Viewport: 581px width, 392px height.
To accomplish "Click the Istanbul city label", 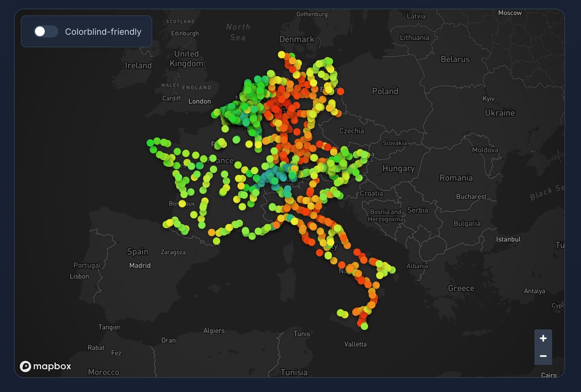I will pos(508,239).
